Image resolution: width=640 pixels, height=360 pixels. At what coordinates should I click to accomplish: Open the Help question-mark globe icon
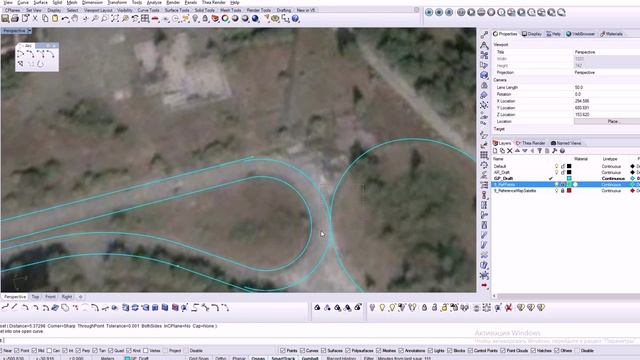tap(296, 18)
